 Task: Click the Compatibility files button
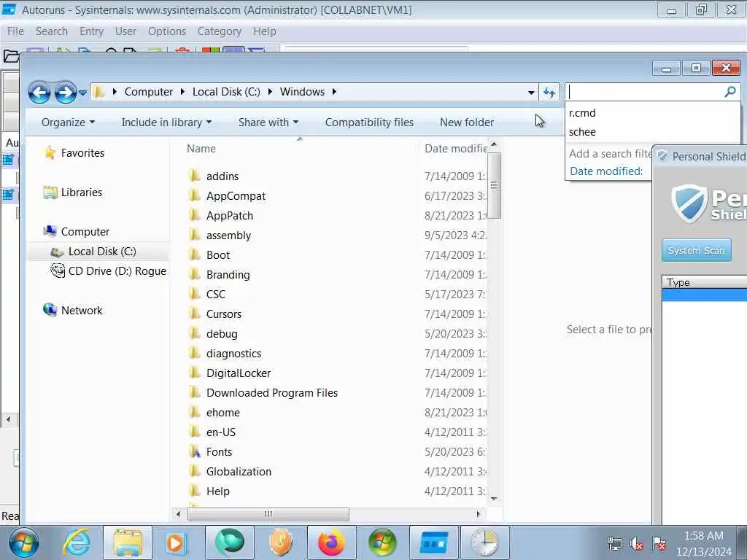point(369,122)
